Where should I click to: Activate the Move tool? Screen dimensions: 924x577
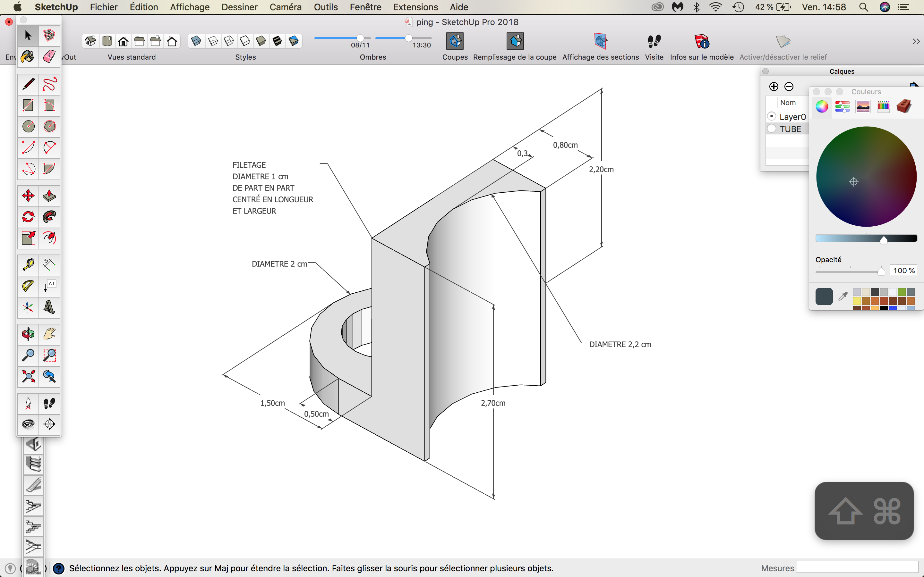pyautogui.click(x=28, y=196)
